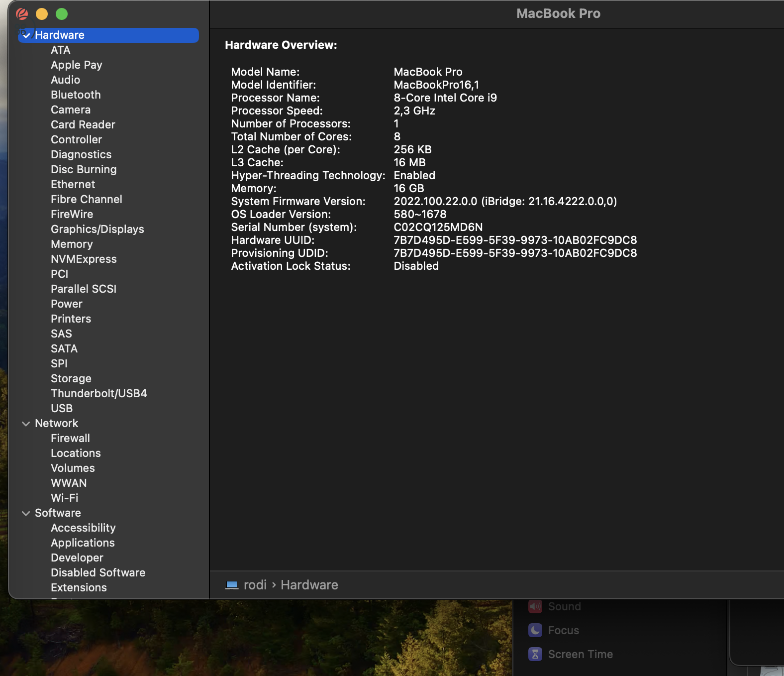
Task: Open Fibre Channel information
Action: (87, 199)
